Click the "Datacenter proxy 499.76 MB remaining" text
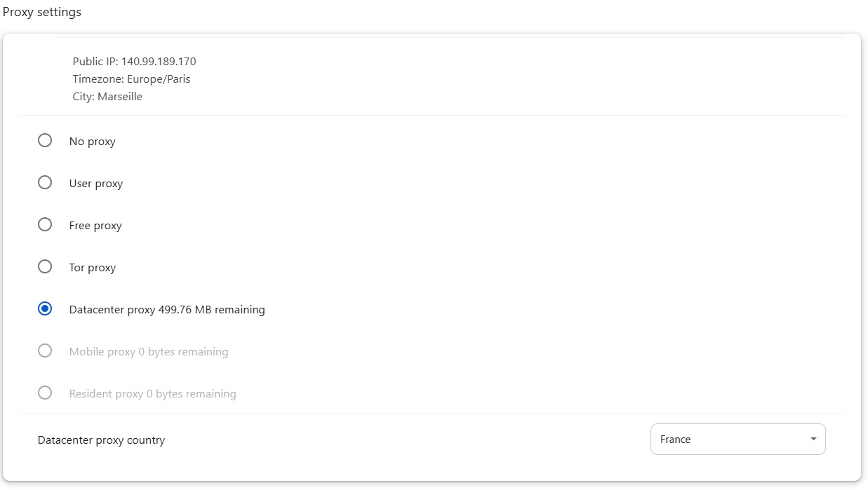 tap(167, 310)
